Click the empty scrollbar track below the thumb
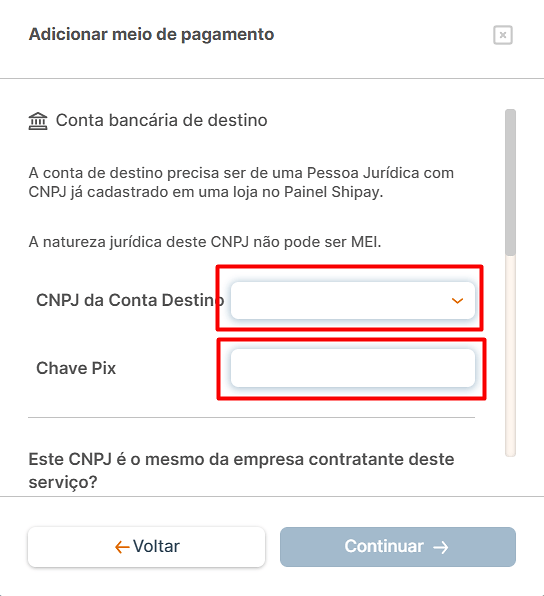This screenshot has height=596, width=544. point(511,355)
